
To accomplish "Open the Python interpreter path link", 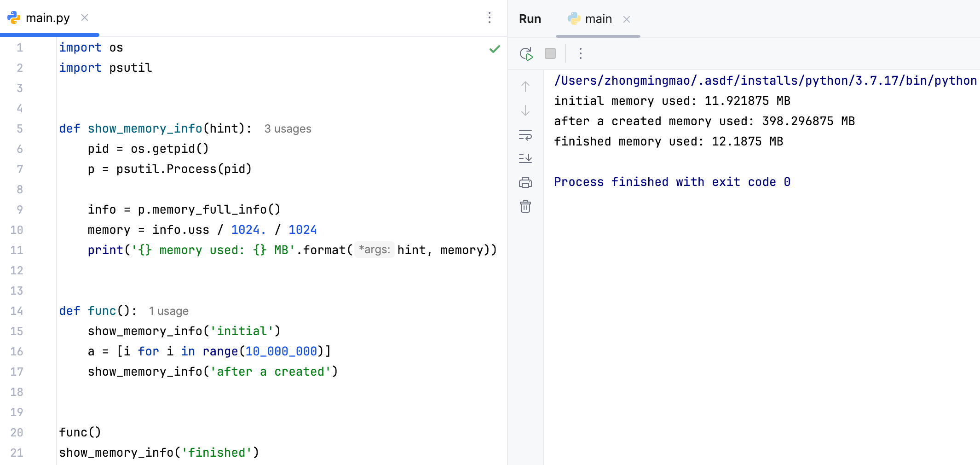I will pyautogui.click(x=765, y=81).
